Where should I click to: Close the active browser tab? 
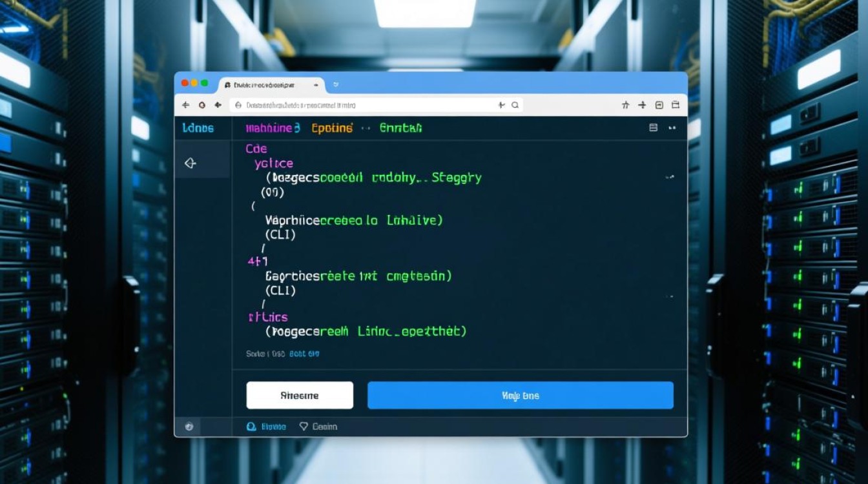click(x=316, y=85)
